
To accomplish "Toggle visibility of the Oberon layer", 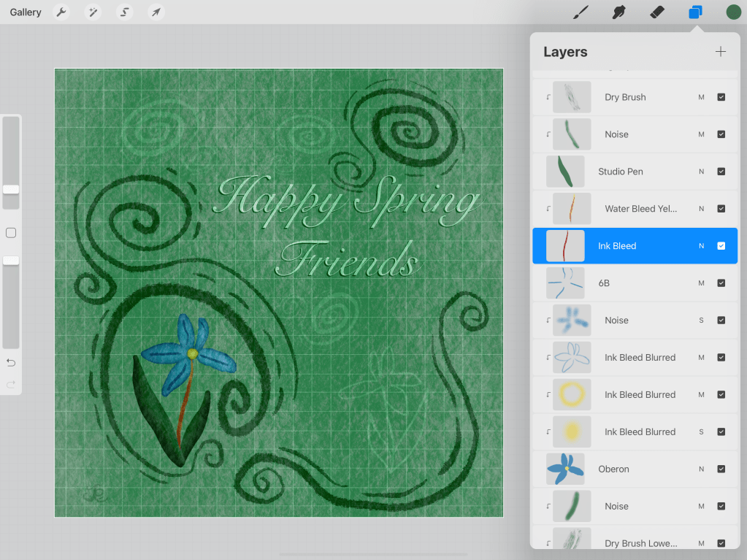I will [x=721, y=469].
